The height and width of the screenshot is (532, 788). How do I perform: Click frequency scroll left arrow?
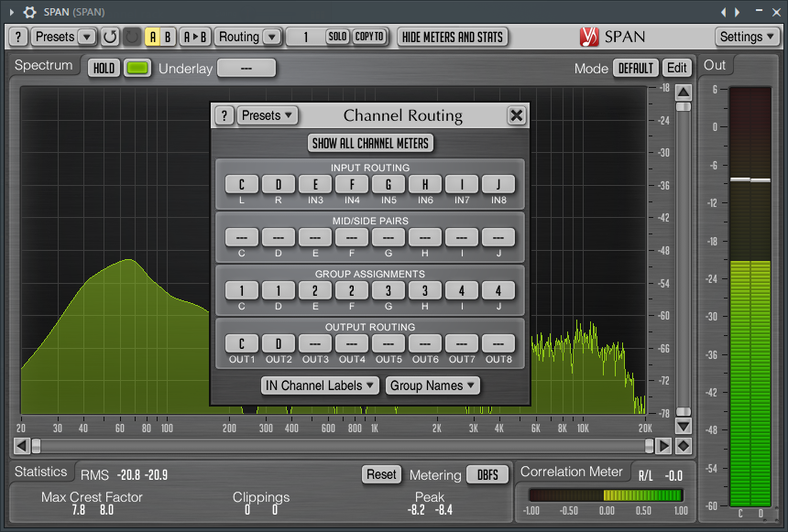tap(22, 446)
